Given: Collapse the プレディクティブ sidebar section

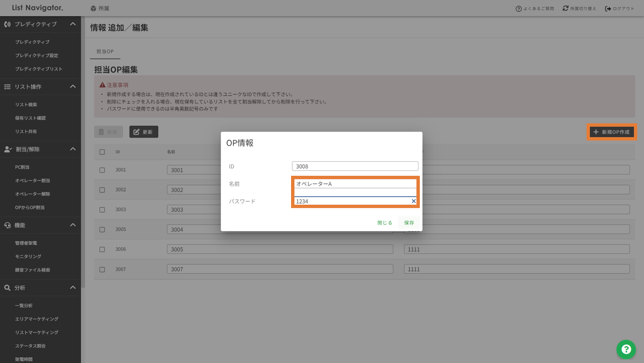Looking at the screenshot, I should point(73,24).
